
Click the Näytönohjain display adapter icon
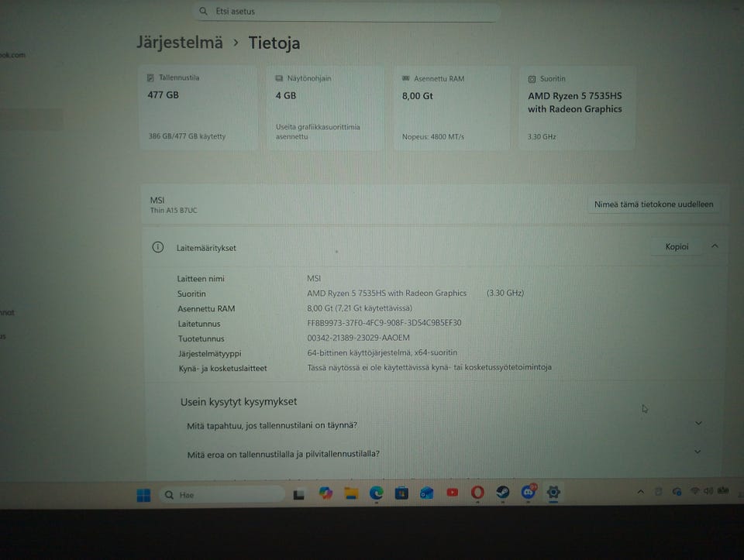pyautogui.click(x=279, y=78)
